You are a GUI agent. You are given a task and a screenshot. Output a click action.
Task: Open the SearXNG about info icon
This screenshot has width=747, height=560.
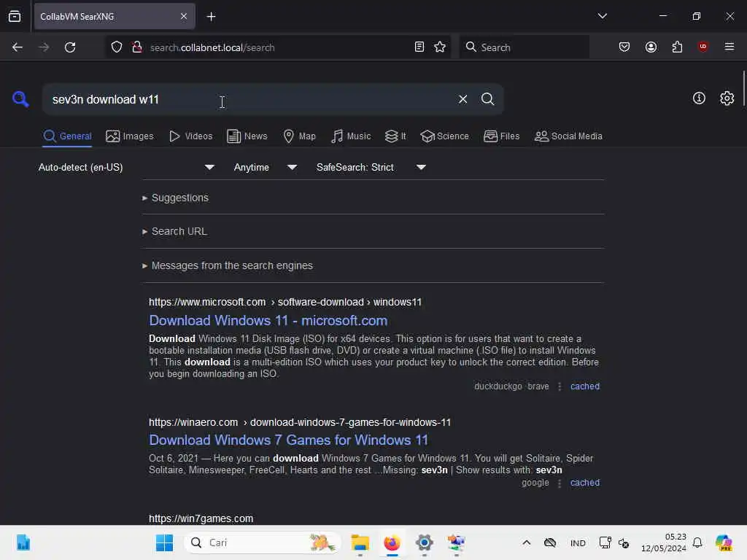[x=699, y=98]
